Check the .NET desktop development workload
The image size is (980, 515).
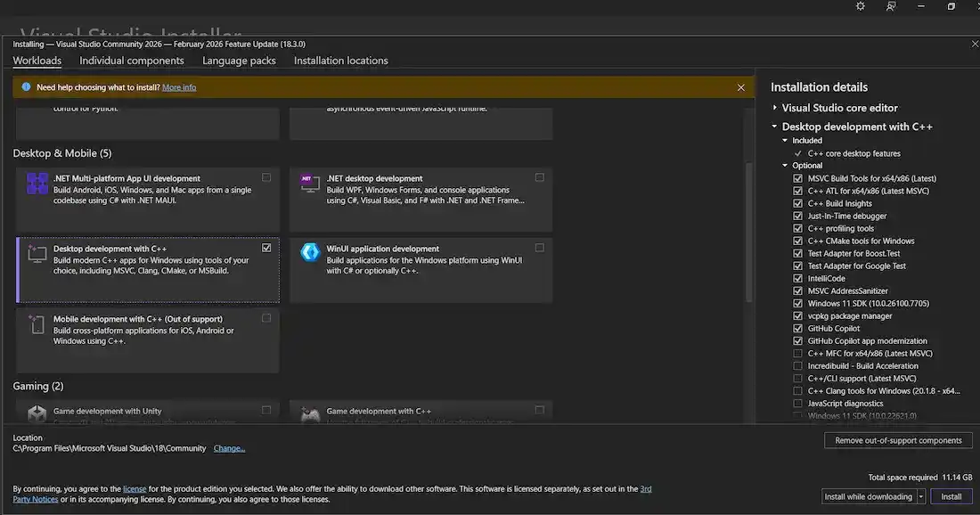(539, 177)
